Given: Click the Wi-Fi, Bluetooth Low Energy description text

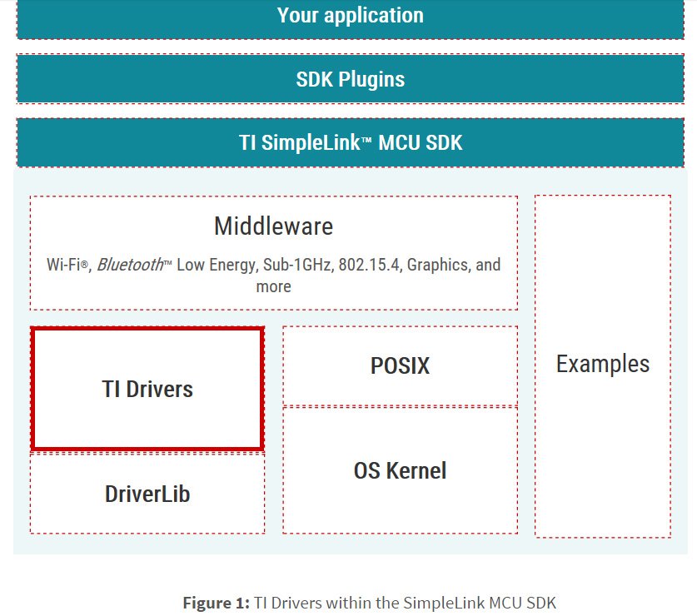Looking at the screenshot, I should (273, 275).
